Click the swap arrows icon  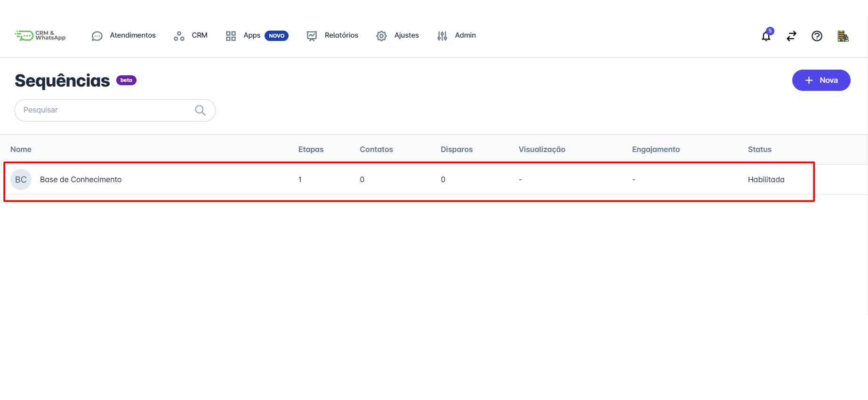[x=791, y=36]
